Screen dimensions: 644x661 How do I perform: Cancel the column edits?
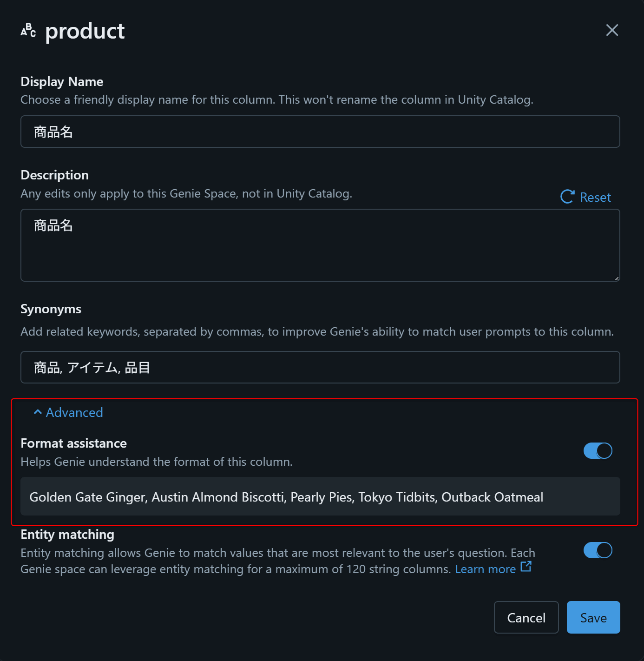[x=526, y=617]
